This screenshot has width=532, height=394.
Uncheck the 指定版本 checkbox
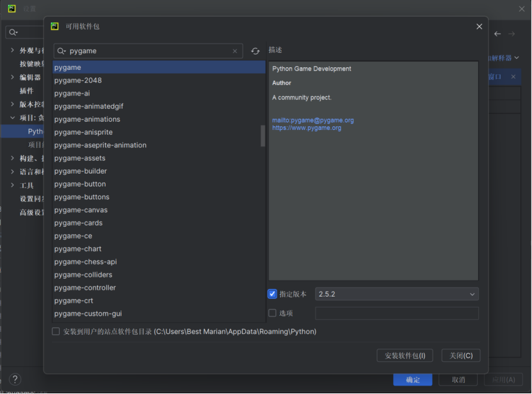point(273,294)
